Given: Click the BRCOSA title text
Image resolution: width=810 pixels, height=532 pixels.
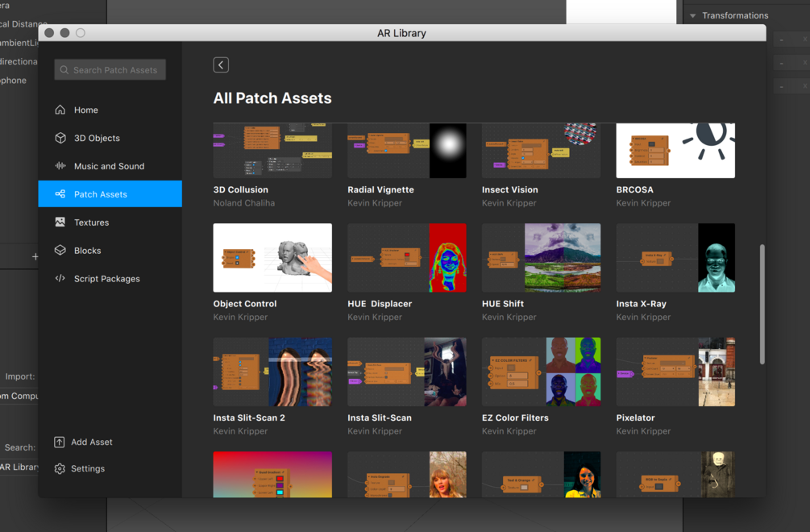Looking at the screenshot, I should pyautogui.click(x=634, y=189).
